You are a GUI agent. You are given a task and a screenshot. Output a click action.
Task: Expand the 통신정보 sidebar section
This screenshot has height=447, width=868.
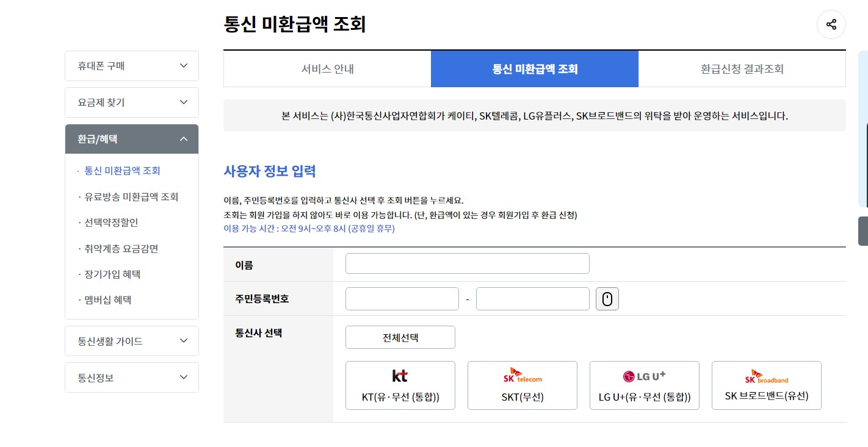[x=131, y=377]
